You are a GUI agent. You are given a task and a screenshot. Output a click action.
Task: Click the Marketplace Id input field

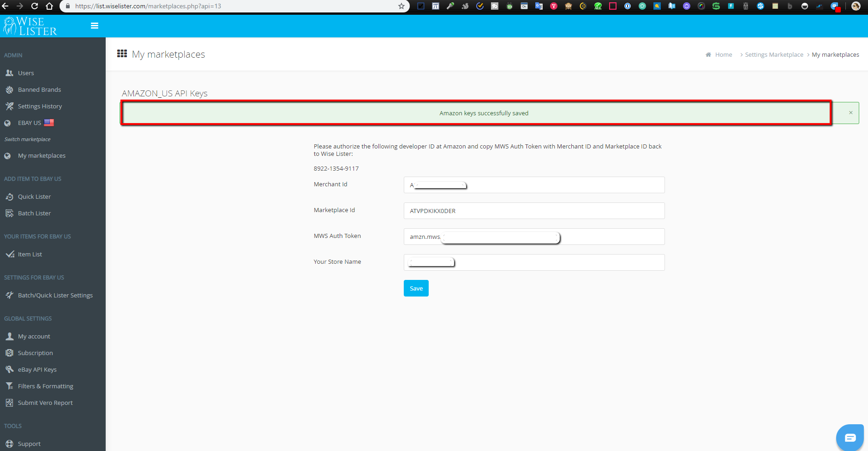click(x=534, y=211)
